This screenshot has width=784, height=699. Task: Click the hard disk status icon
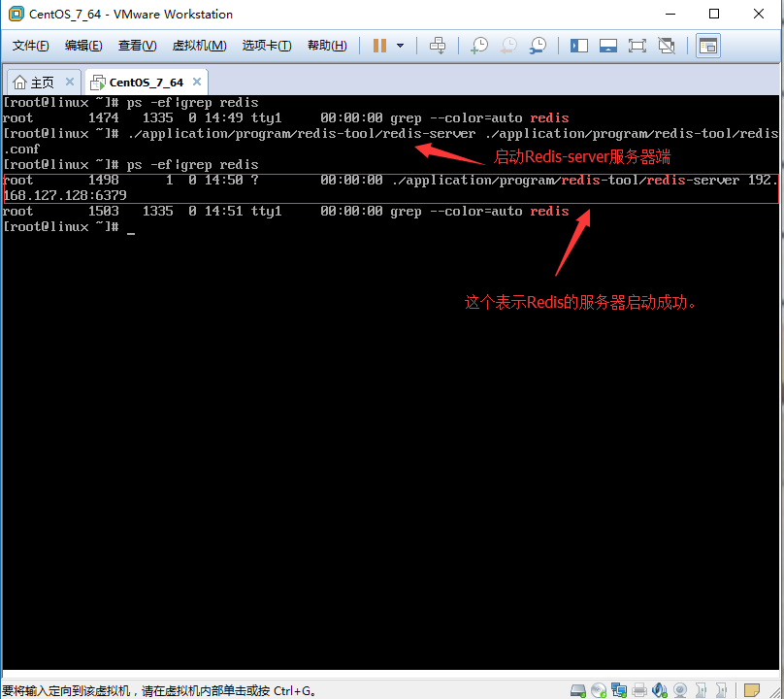coord(578,690)
